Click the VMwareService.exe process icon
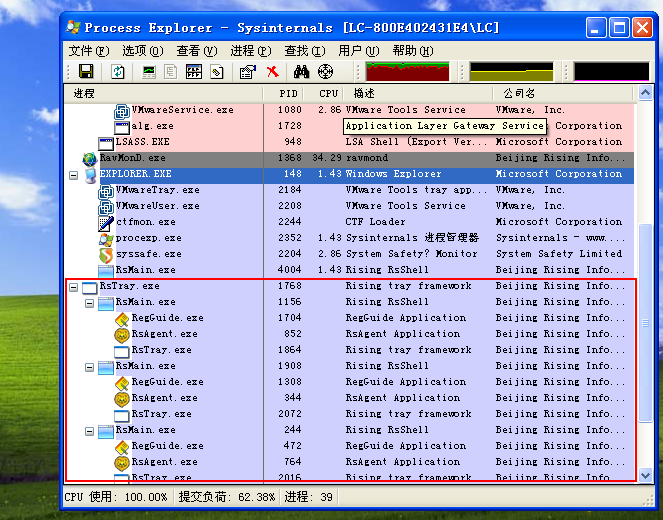The image size is (663, 520). [x=122, y=111]
